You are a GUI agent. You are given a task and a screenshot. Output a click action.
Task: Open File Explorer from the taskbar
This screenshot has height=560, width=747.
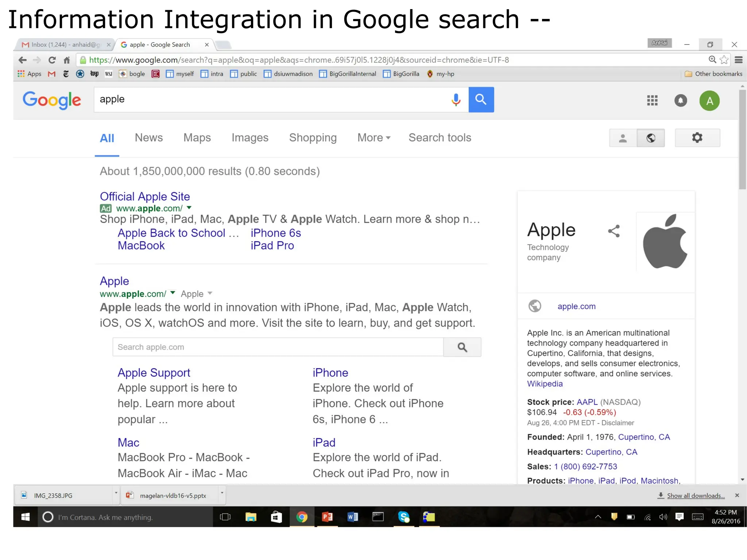tap(251, 517)
